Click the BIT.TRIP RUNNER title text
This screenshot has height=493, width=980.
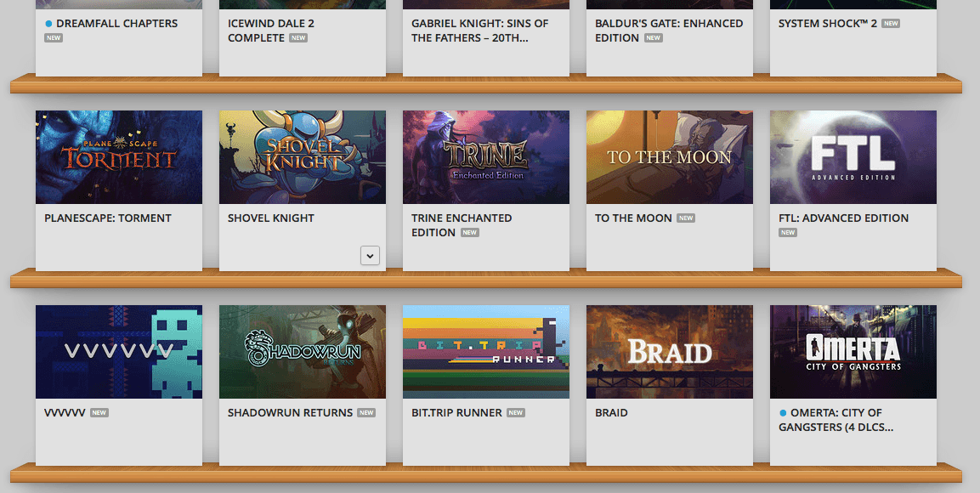(x=457, y=412)
